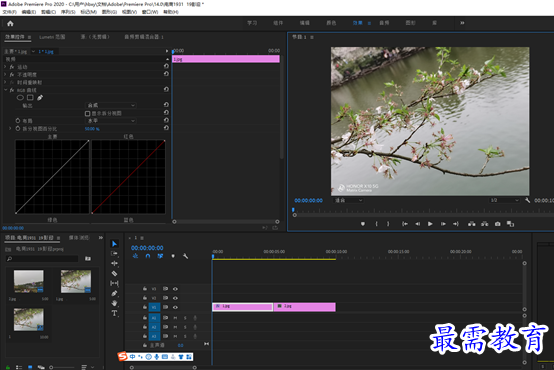Enable the show split view checkbox

[x=88, y=113]
